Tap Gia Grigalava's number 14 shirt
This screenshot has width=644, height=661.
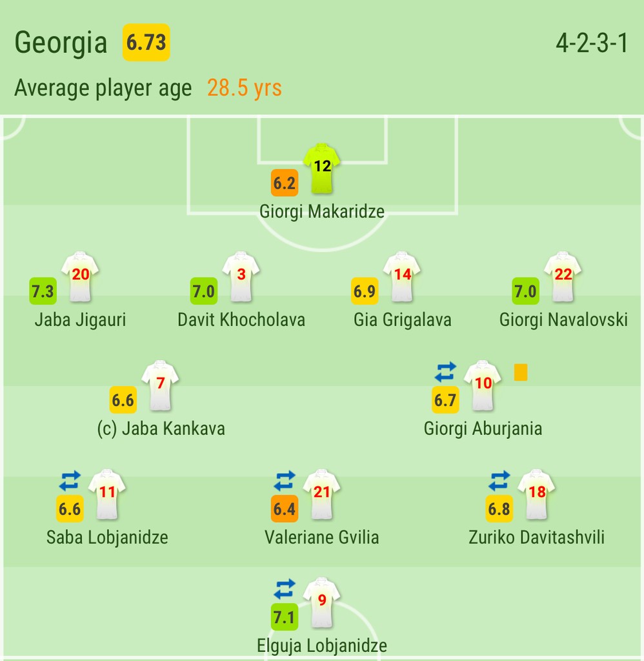pyautogui.click(x=402, y=277)
